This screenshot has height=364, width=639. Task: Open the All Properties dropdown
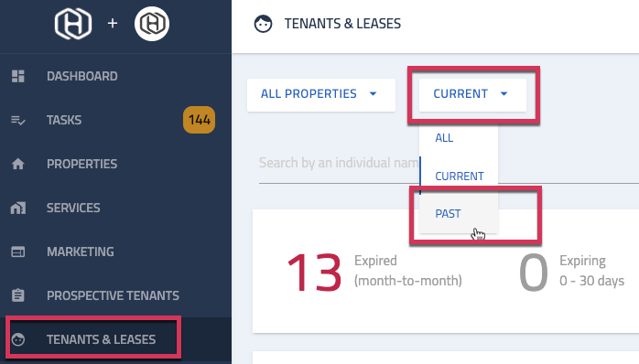(x=321, y=94)
